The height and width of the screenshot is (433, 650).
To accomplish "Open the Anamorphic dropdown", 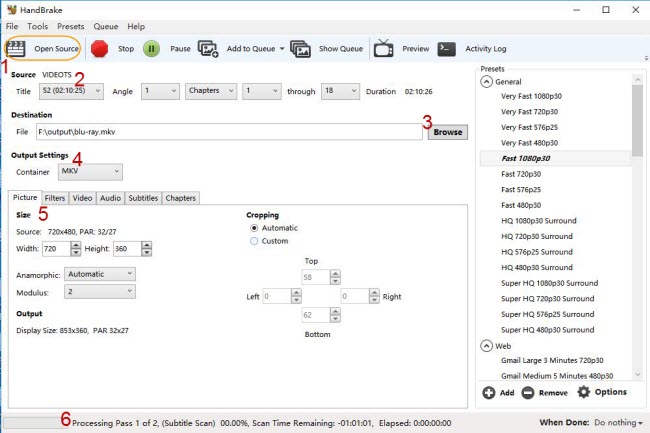I will pos(100,274).
